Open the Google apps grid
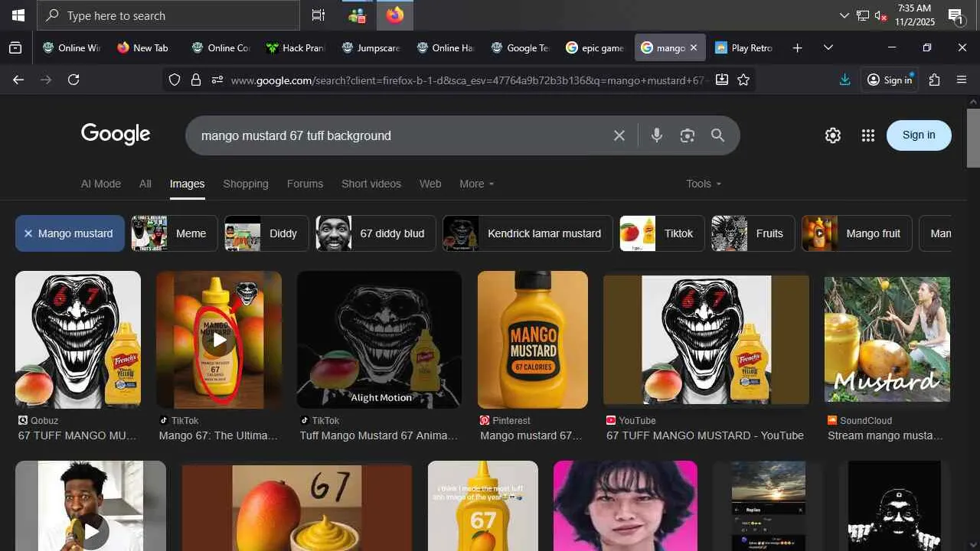 point(867,135)
